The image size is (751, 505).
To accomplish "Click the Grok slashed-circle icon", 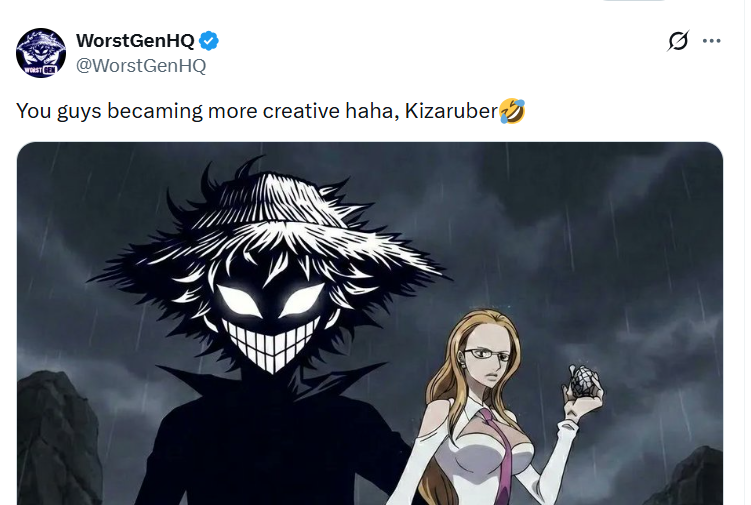I will [x=678, y=41].
